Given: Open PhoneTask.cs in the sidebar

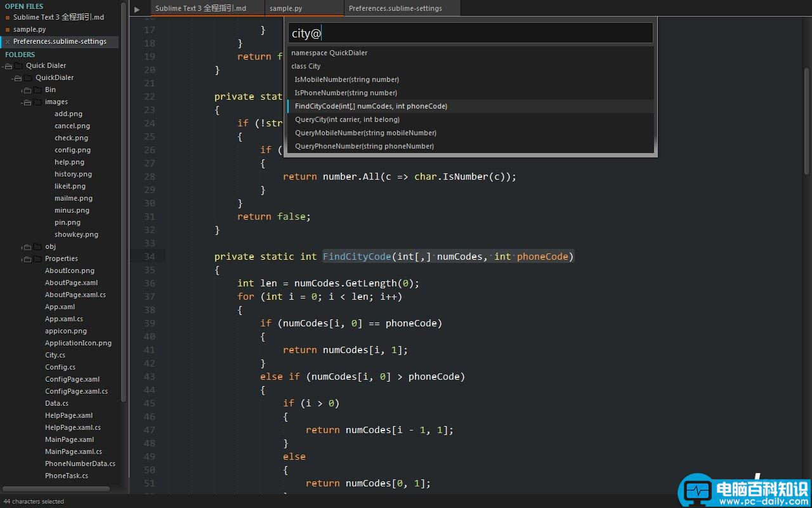Looking at the screenshot, I should tap(67, 476).
